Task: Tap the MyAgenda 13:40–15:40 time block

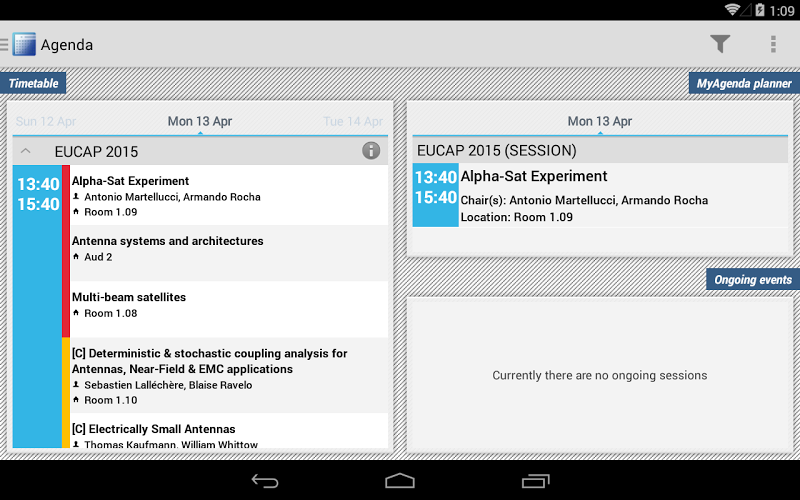Action: tap(435, 195)
